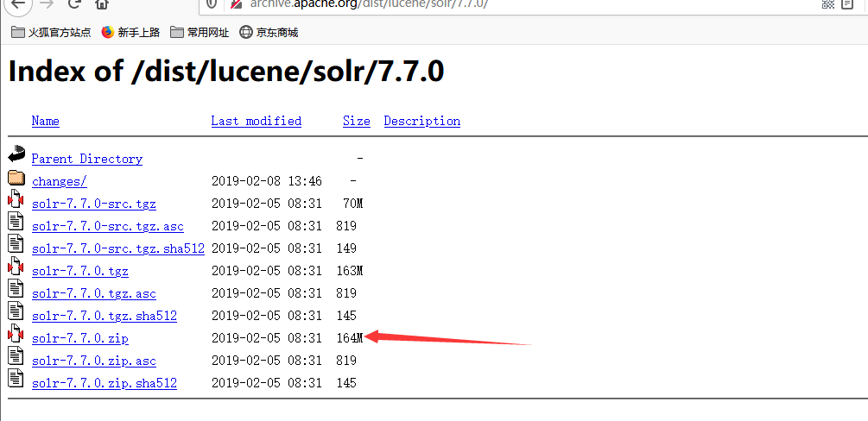The image size is (868, 421).
Task: Click the folder icon beside changes/
Action: coord(16,178)
